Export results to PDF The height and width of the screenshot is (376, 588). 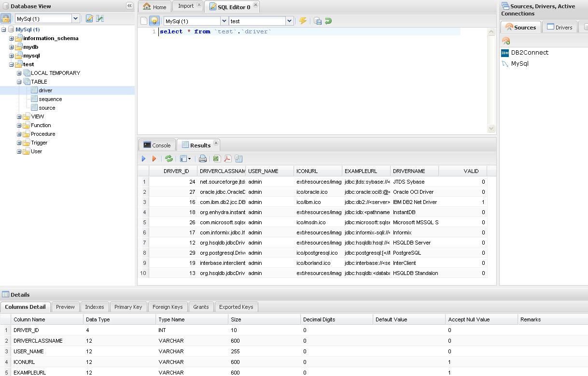coord(227,158)
